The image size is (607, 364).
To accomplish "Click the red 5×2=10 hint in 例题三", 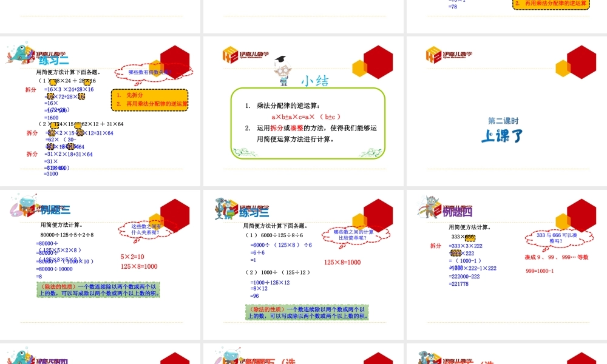I will (132, 257).
